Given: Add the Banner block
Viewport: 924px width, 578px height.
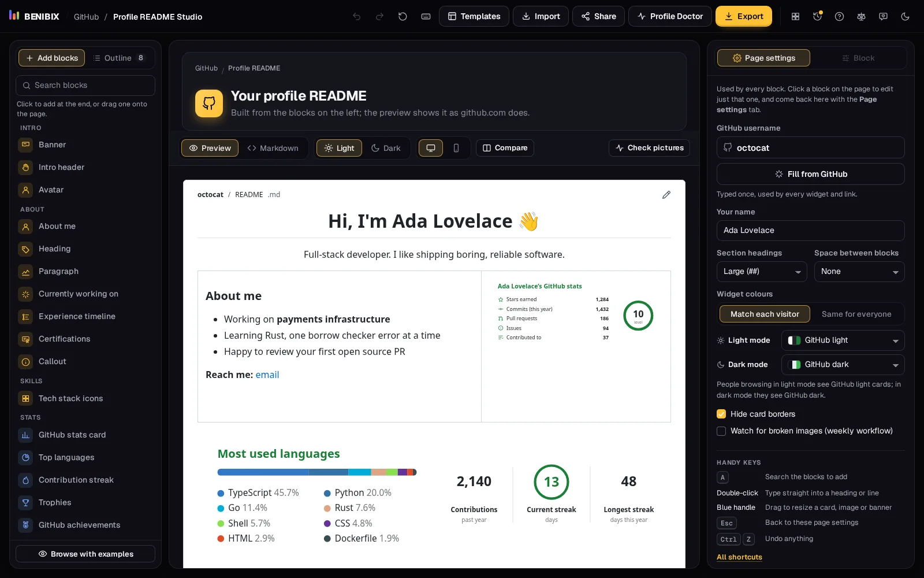Looking at the screenshot, I should pyautogui.click(x=85, y=144).
